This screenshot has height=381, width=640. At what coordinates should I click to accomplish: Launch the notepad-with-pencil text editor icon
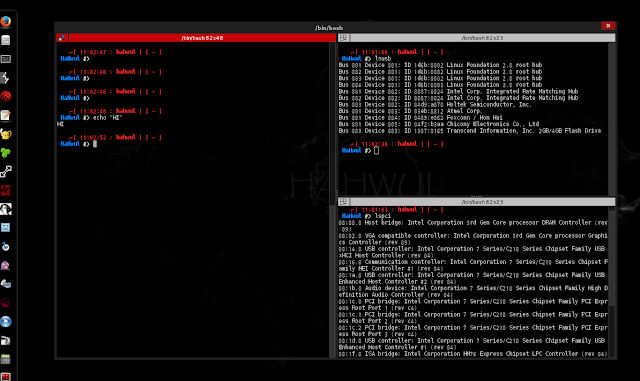point(5,115)
